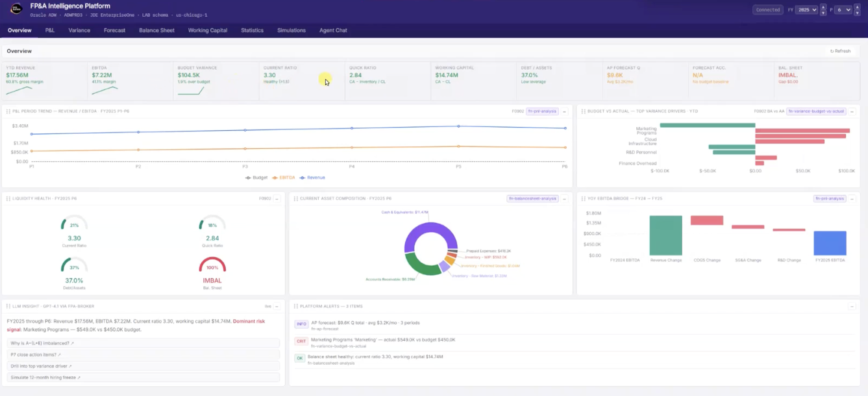The width and height of the screenshot is (868, 396).
Task: Click the LLM Insight panel drag handle
Action: pos(8,306)
